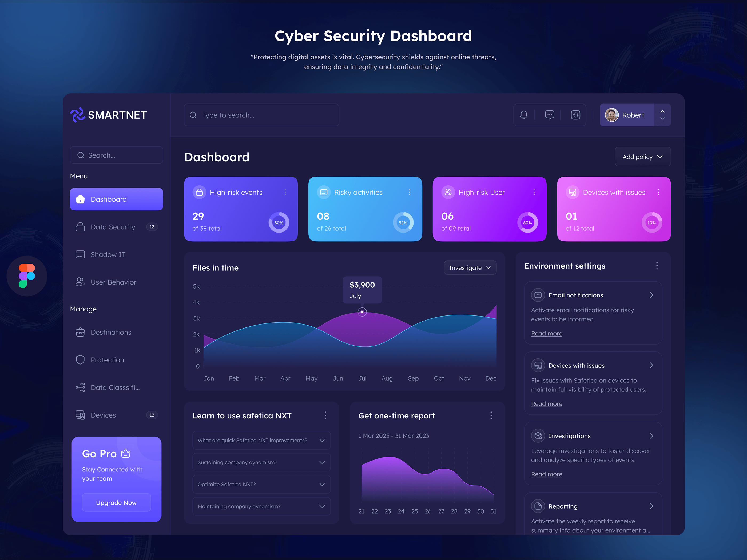
Task: Click Read more under Devices with issues
Action: coord(546,404)
